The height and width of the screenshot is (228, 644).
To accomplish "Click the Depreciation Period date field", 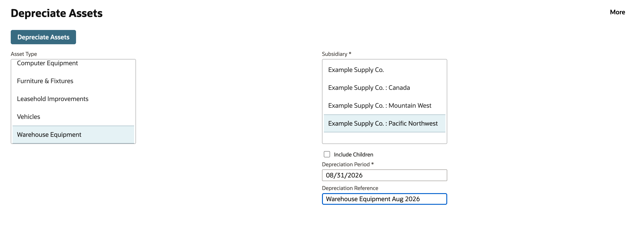I will [385, 175].
